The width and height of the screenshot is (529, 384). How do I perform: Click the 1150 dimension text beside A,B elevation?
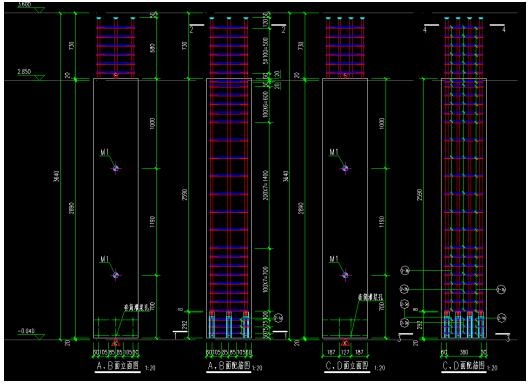[152, 221]
